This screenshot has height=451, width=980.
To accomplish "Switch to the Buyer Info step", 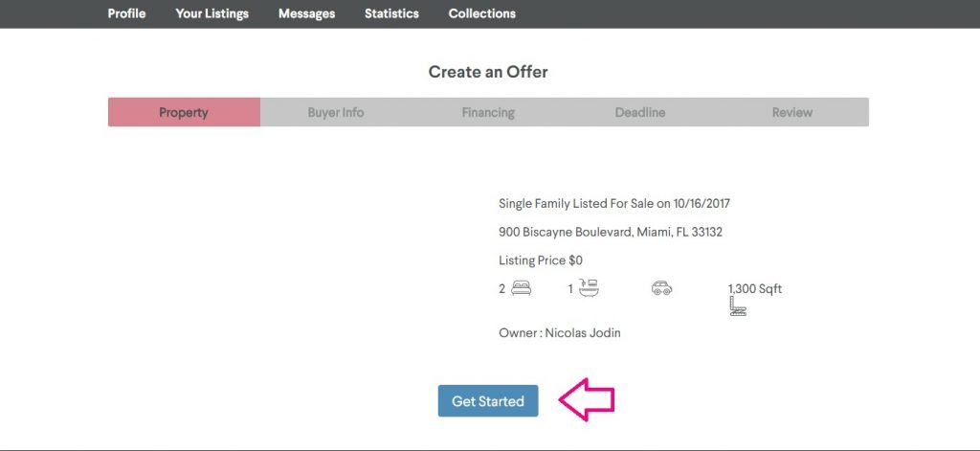I will (336, 112).
